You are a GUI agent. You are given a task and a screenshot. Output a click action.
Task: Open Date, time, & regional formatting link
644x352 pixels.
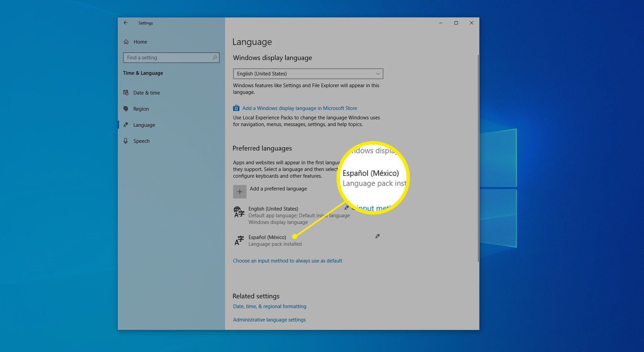pyautogui.click(x=270, y=306)
